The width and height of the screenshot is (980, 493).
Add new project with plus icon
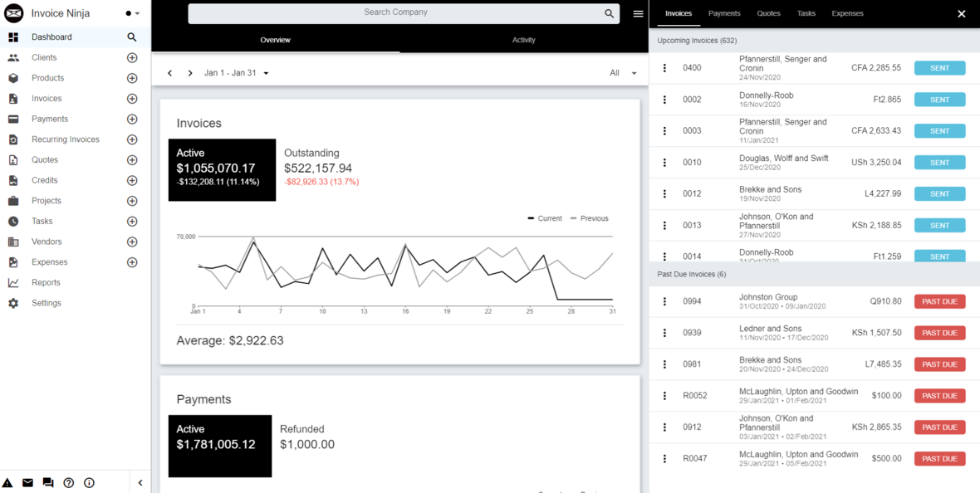(132, 201)
